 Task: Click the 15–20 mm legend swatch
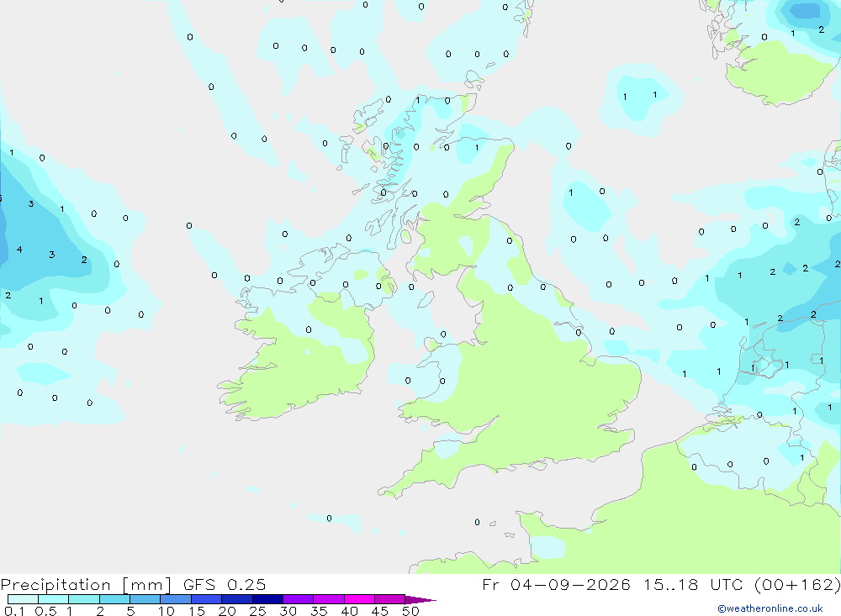(x=207, y=599)
